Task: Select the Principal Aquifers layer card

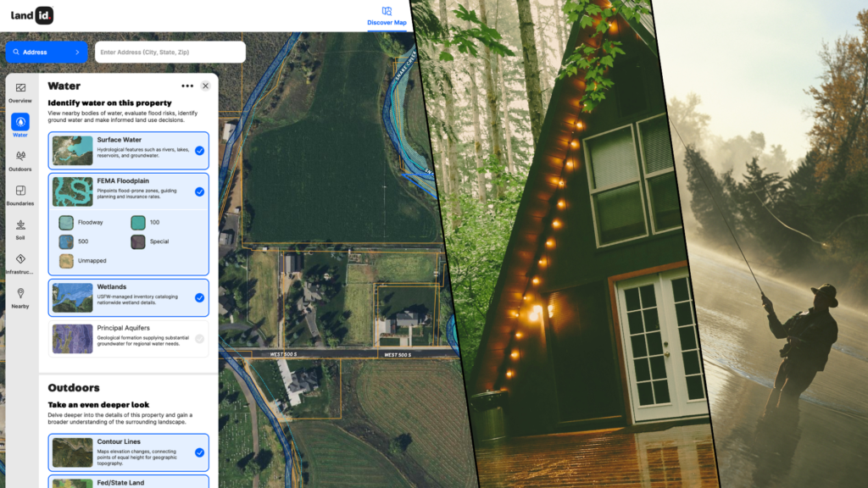Action: point(127,339)
